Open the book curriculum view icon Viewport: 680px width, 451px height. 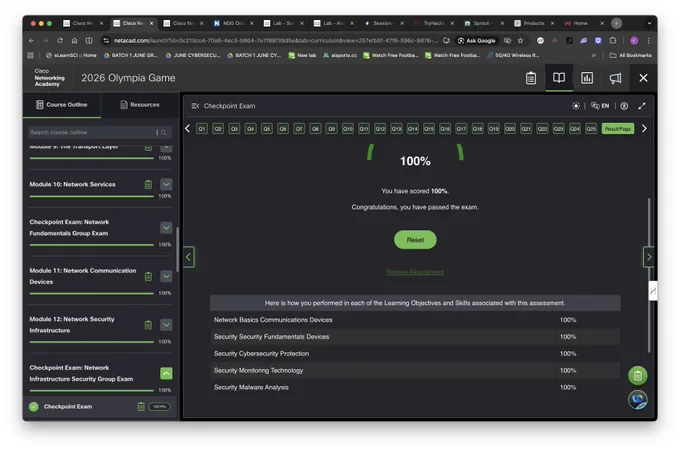tap(559, 78)
